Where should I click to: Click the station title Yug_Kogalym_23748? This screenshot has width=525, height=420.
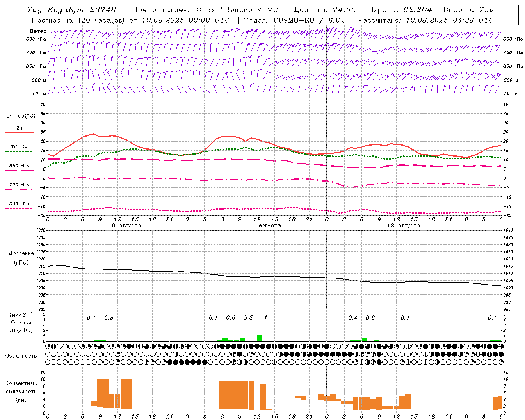point(71,10)
